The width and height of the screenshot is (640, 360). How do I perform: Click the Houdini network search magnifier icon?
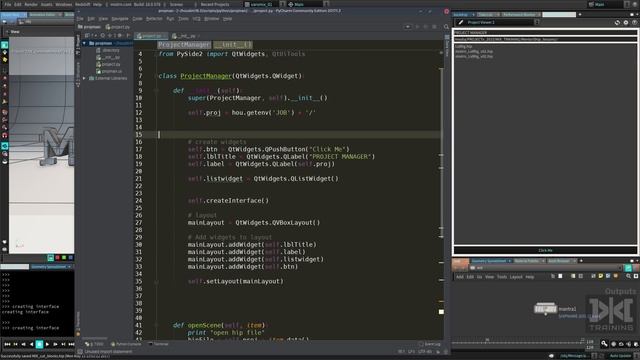(628, 276)
